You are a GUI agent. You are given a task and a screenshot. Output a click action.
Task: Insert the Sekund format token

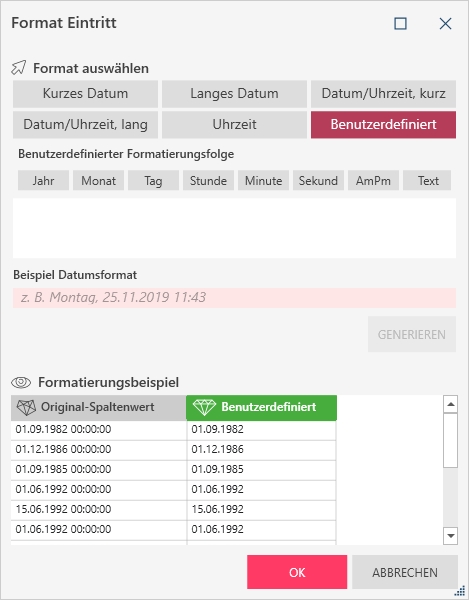318,181
